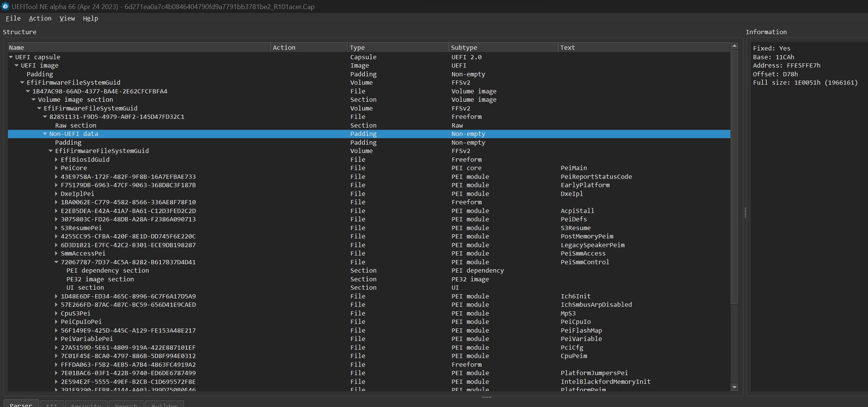Open the View menu
The width and height of the screenshot is (868, 407).
point(67,18)
